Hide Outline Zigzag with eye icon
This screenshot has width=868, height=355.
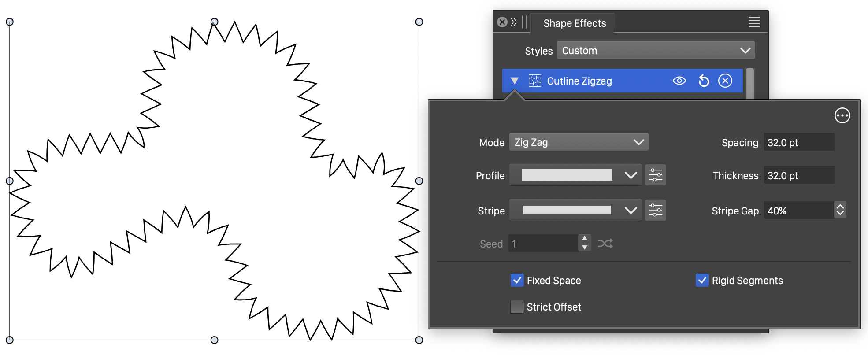click(x=679, y=81)
